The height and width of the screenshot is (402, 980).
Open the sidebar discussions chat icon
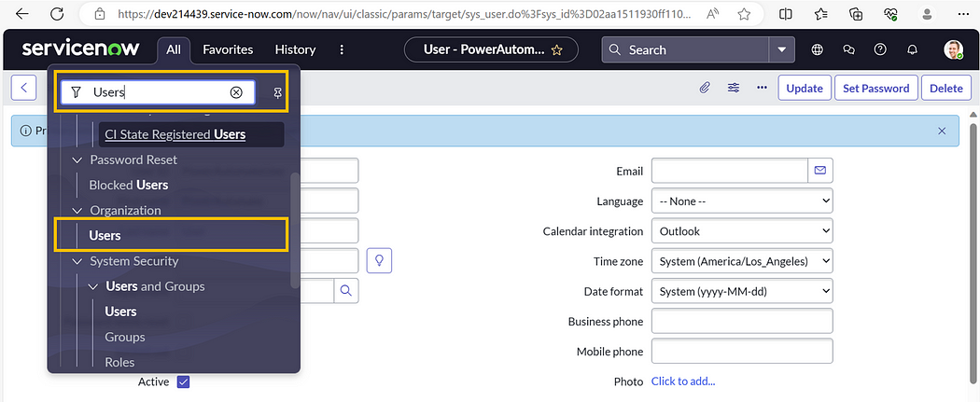click(x=848, y=49)
